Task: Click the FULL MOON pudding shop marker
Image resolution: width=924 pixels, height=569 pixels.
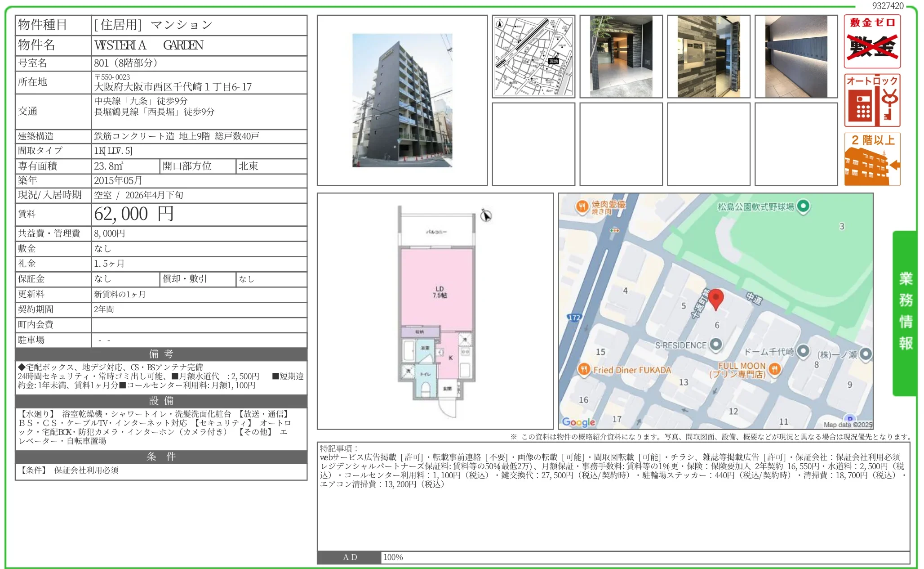Action: click(774, 369)
